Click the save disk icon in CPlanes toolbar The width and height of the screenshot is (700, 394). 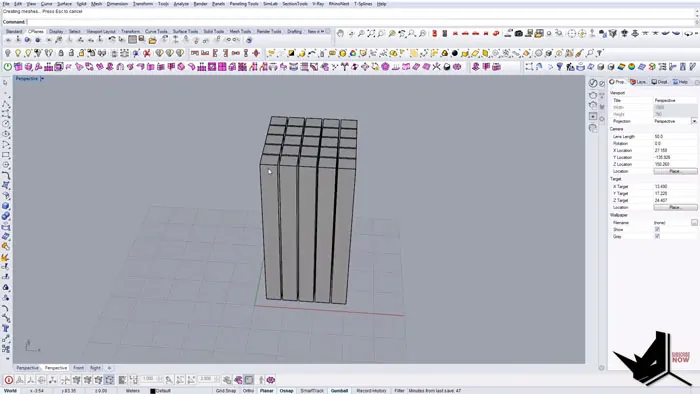click(142, 39)
